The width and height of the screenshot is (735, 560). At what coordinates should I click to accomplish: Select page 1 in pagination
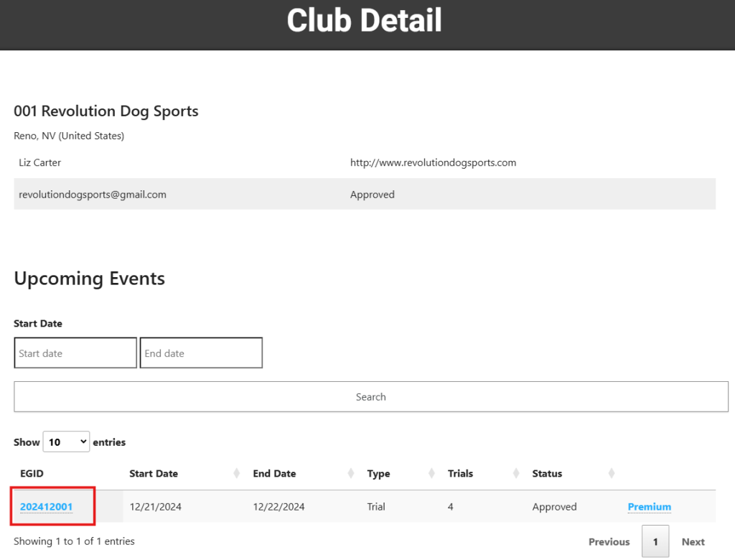click(655, 542)
